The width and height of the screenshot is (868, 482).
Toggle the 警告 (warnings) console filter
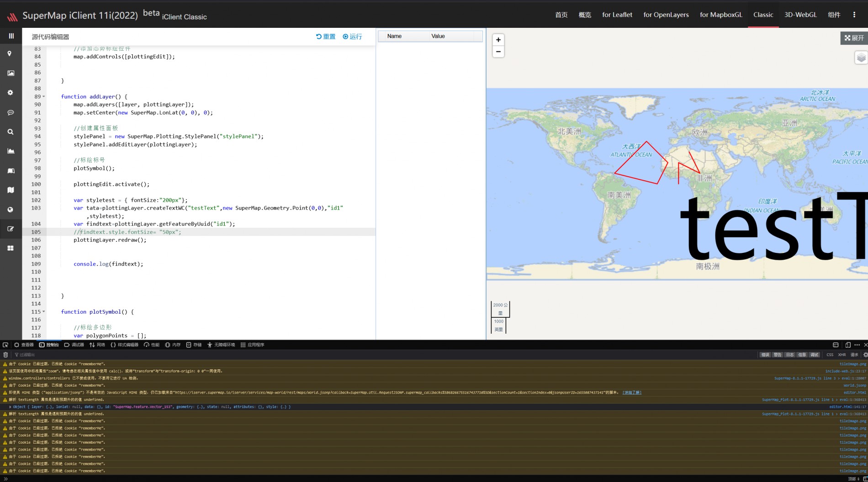[x=778, y=355]
